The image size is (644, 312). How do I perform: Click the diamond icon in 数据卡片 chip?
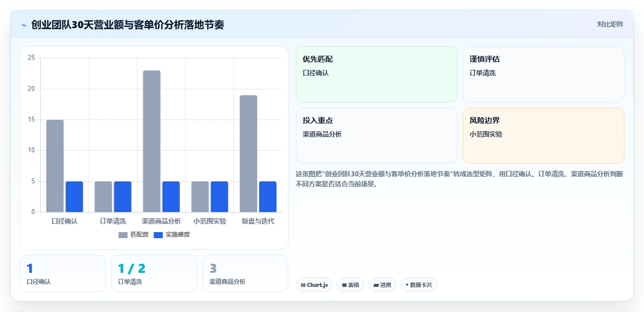(407, 285)
